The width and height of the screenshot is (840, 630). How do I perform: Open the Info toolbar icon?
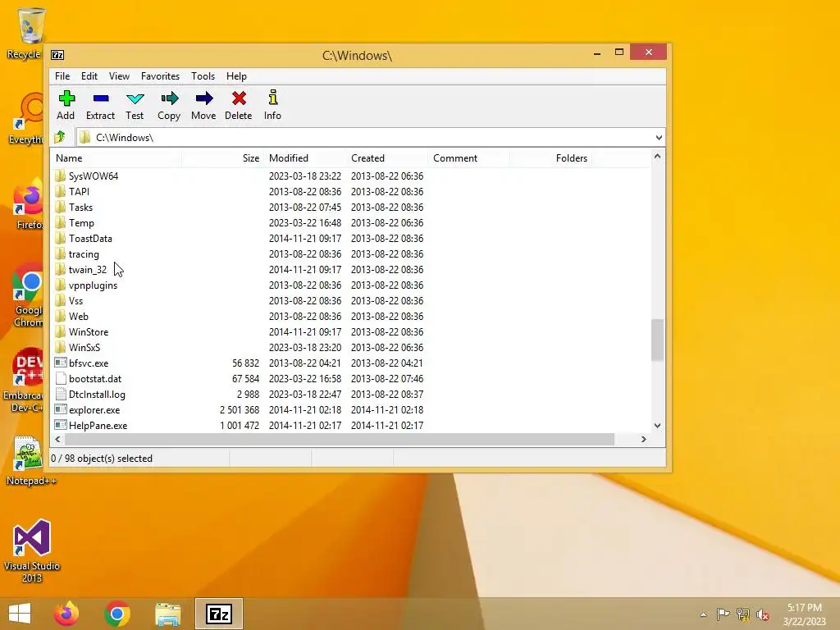[272, 98]
